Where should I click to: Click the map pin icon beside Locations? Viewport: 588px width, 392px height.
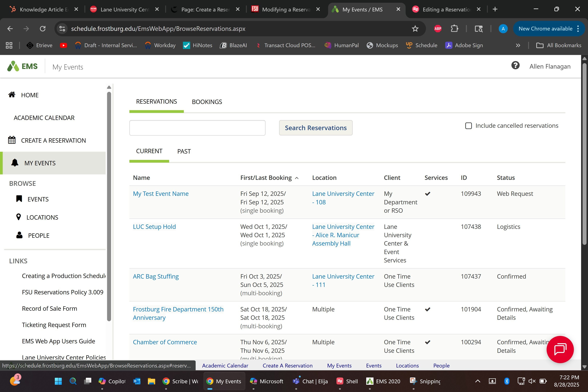(x=19, y=217)
